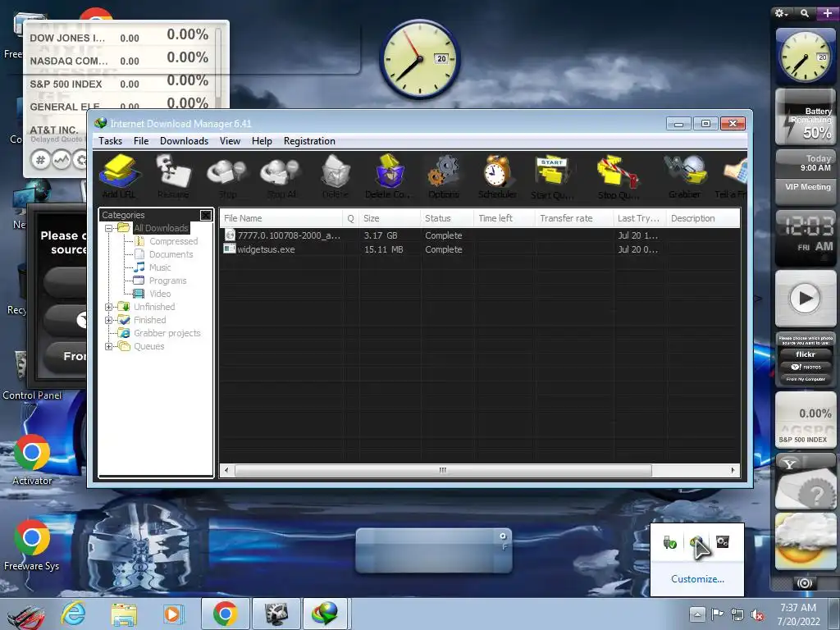
Task: Show hidden icons arrow in system tray
Action: pos(697,614)
